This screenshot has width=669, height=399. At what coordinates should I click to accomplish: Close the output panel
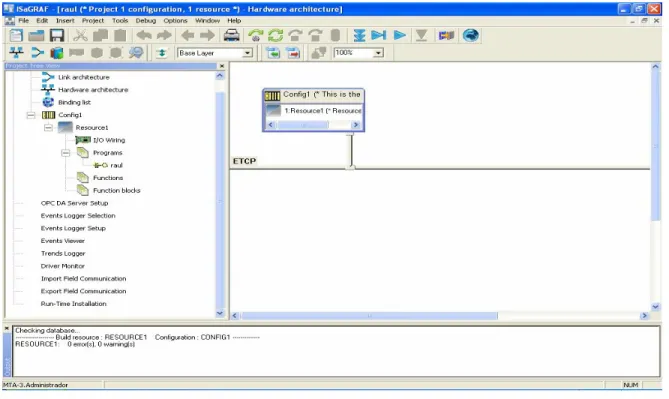(7, 329)
